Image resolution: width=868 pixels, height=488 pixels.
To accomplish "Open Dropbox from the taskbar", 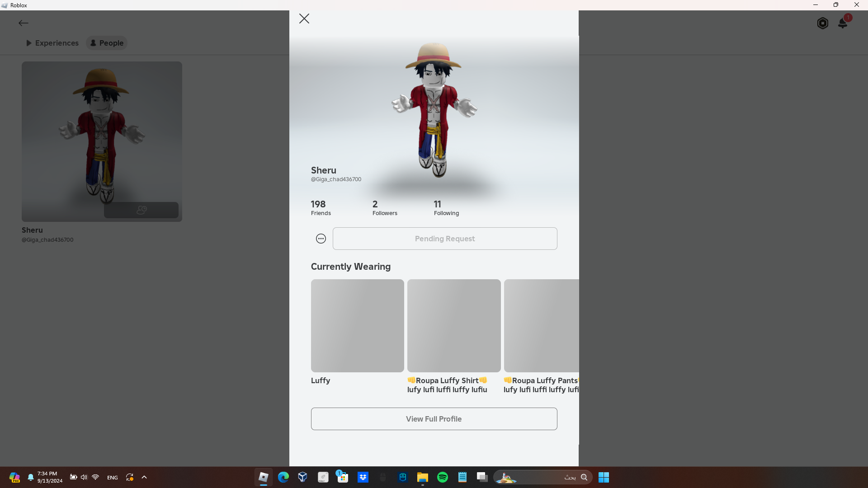I will tap(363, 477).
